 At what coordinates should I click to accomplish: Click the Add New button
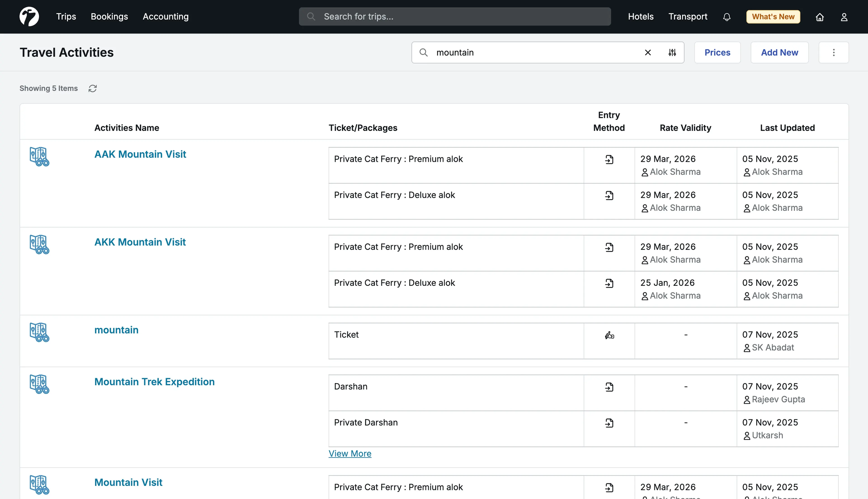pos(779,52)
